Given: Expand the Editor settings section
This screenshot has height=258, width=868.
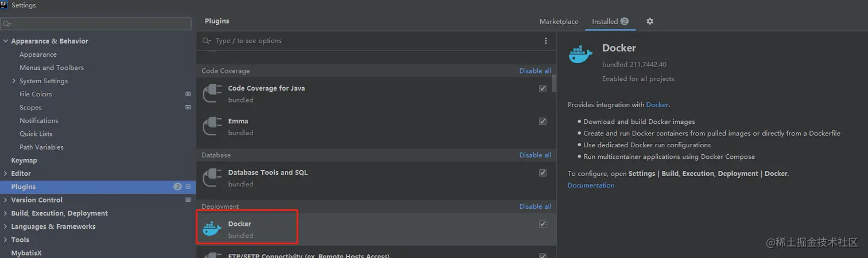Looking at the screenshot, I should tap(6, 174).
